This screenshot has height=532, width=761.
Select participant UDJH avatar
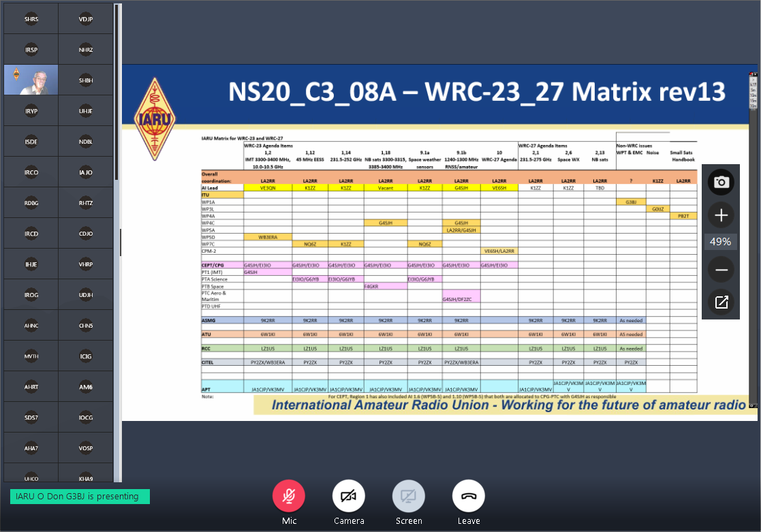pyautogui.click(x=86, y=295)
